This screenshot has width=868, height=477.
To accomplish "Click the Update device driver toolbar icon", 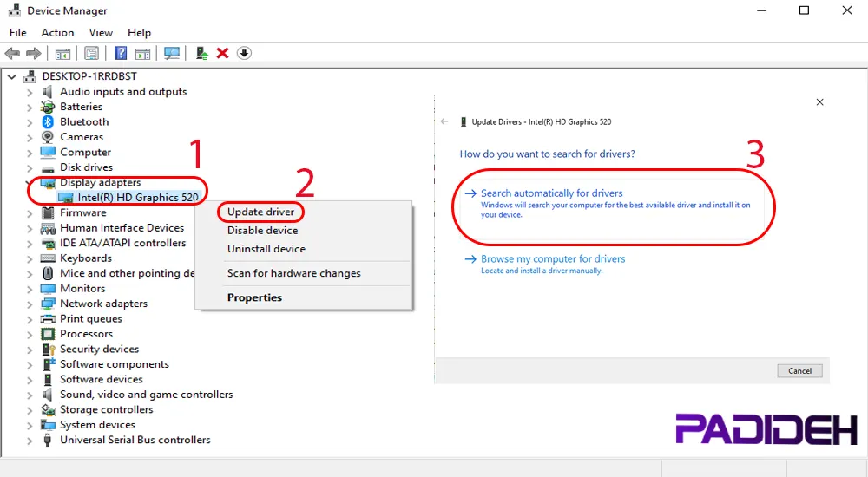I will (201, 53).
